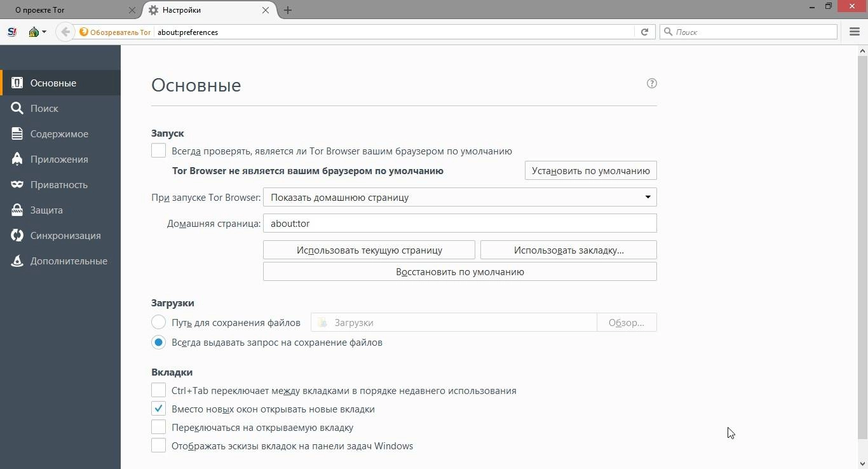Click the Запуск section heading

coord(168,133)
